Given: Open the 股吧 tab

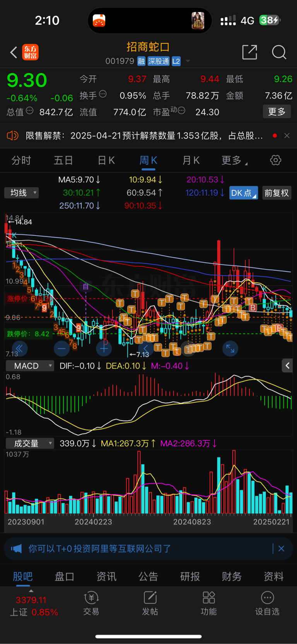Looking at the screenshot, I should pyautogui.click(x=23, y=576).
